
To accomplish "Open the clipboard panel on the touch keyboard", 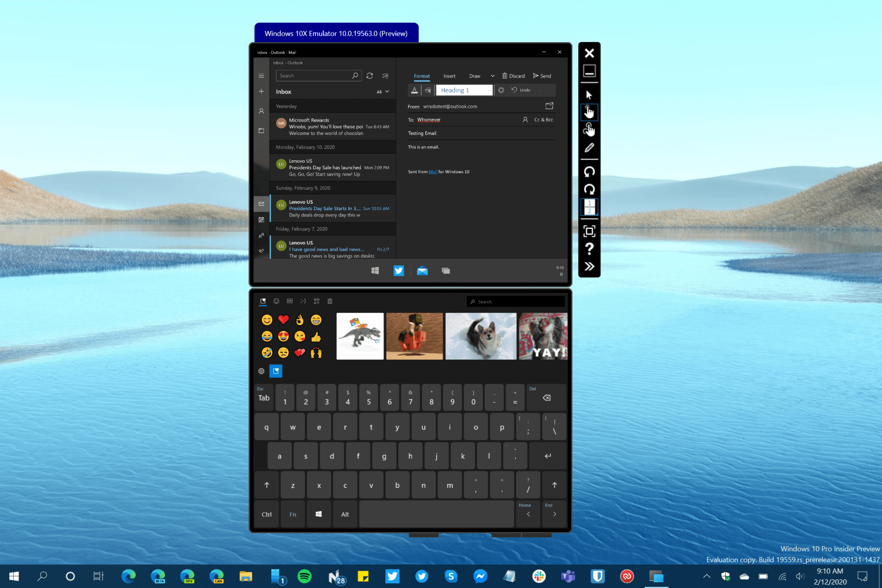I will coord(330,301).
